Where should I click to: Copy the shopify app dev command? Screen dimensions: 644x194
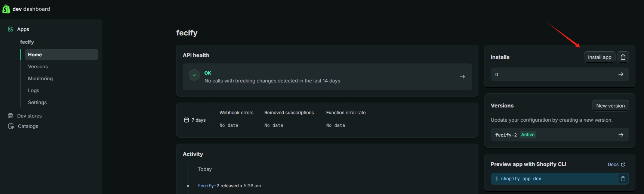tap(623, 179)
